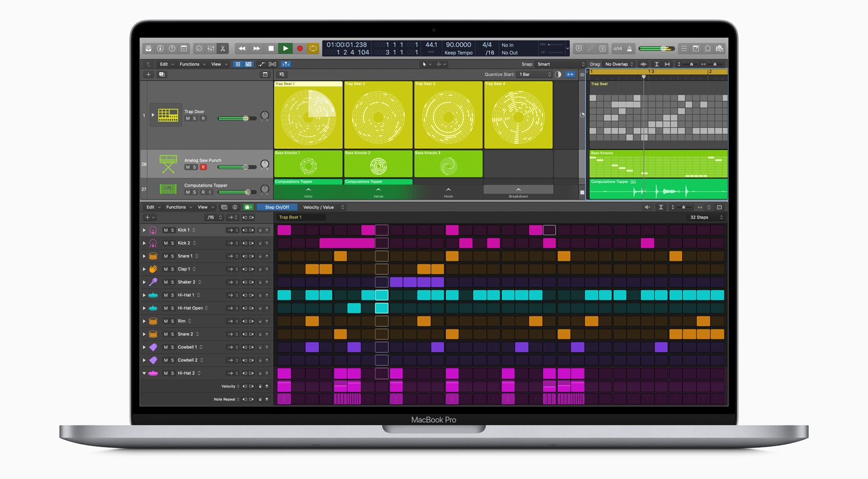The width and height of the screenshot is (868, 479).
Task: Start recording with the red Record button
Action: click(300, 48)
